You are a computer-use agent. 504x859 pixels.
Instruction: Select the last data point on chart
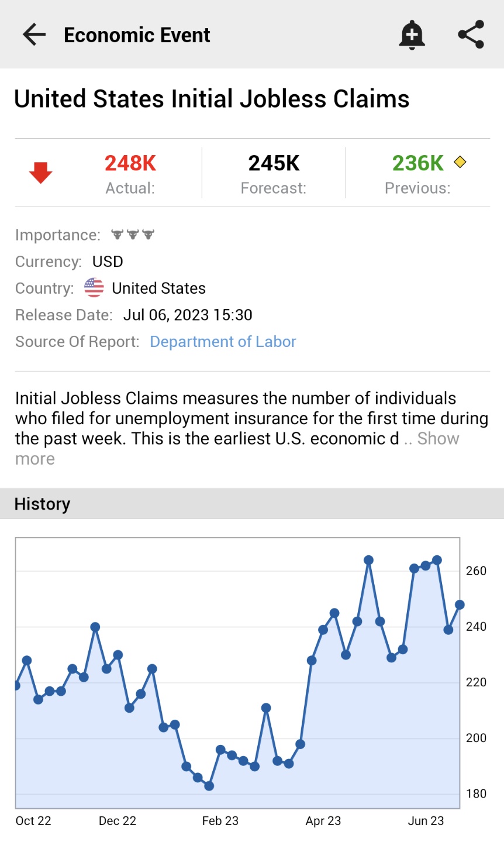pos(460,604)
